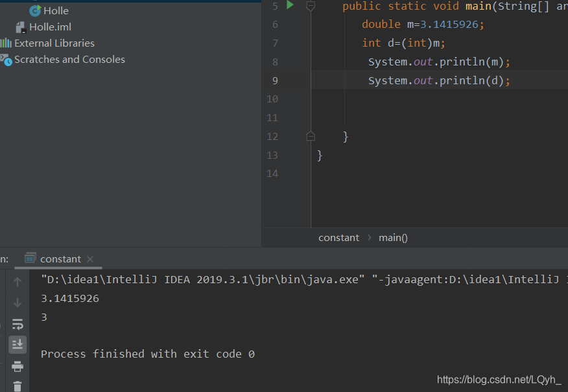Click the Holle.iml file icon
Screen dimensions: 568x392
point(21,27)
